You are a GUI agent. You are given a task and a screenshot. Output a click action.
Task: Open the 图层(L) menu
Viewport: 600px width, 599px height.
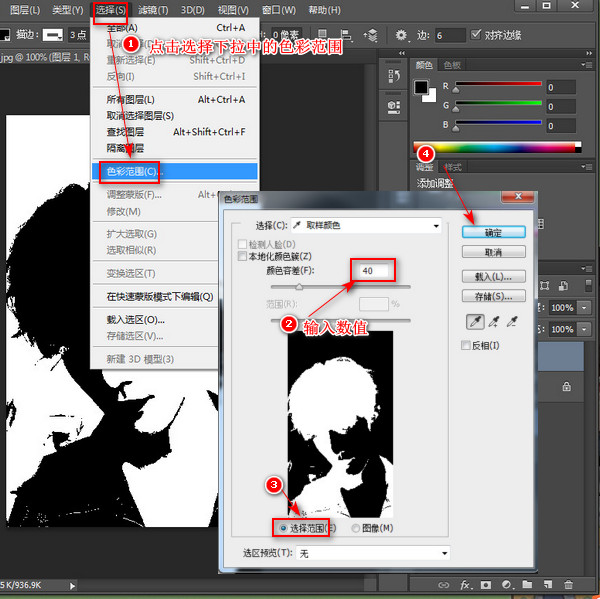(25, 10)
